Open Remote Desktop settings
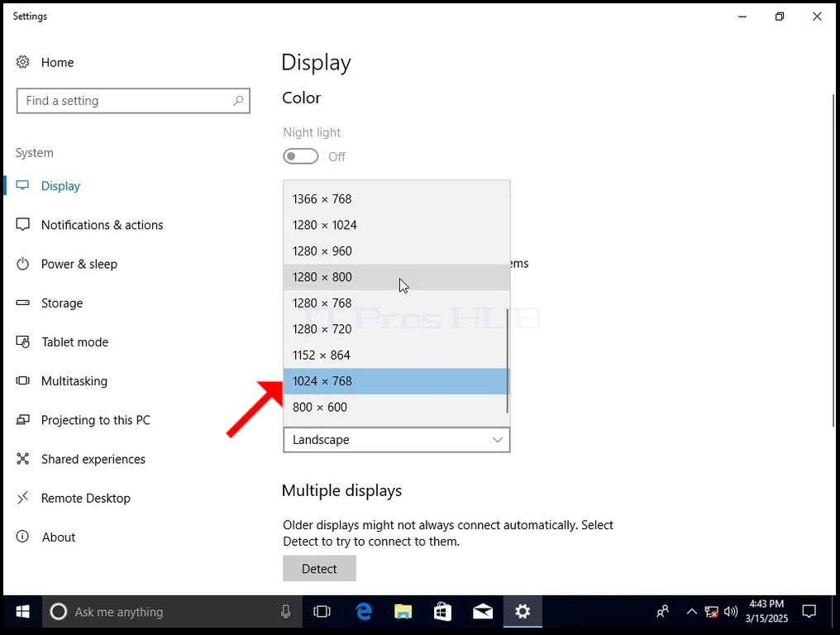Viewport: 840px width, 635px height. (86, 499)
